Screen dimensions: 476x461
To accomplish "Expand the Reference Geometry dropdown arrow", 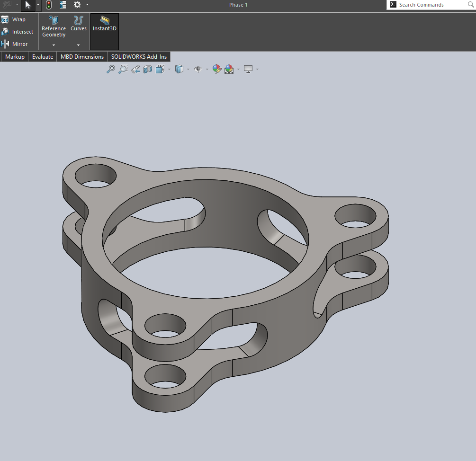I will pos(54,45).
